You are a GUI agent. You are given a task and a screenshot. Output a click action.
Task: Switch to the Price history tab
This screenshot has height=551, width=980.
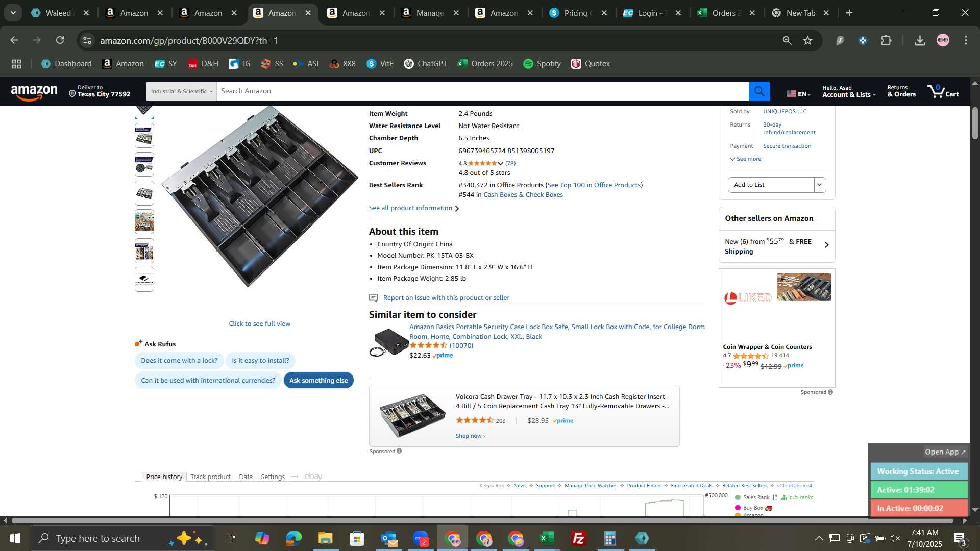[164, 477]
